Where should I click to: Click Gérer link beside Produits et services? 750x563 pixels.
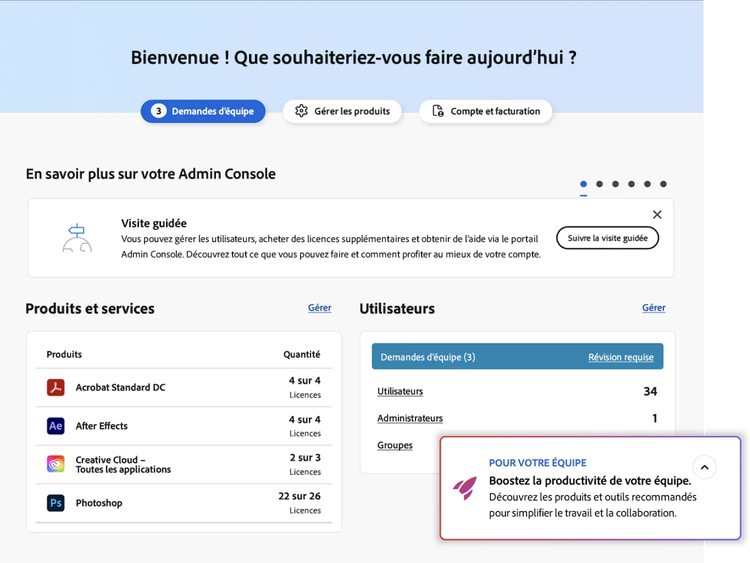(x=320, y=308)
